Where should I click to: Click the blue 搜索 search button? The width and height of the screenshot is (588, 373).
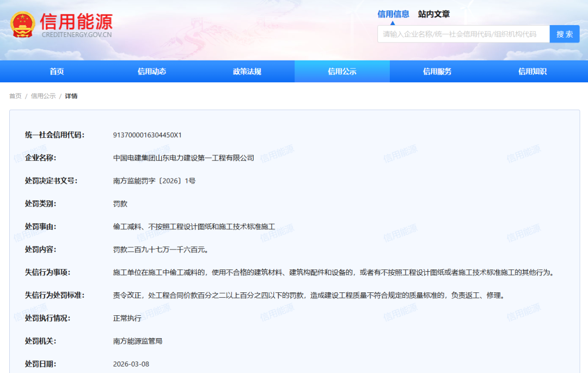coord(565,34)
